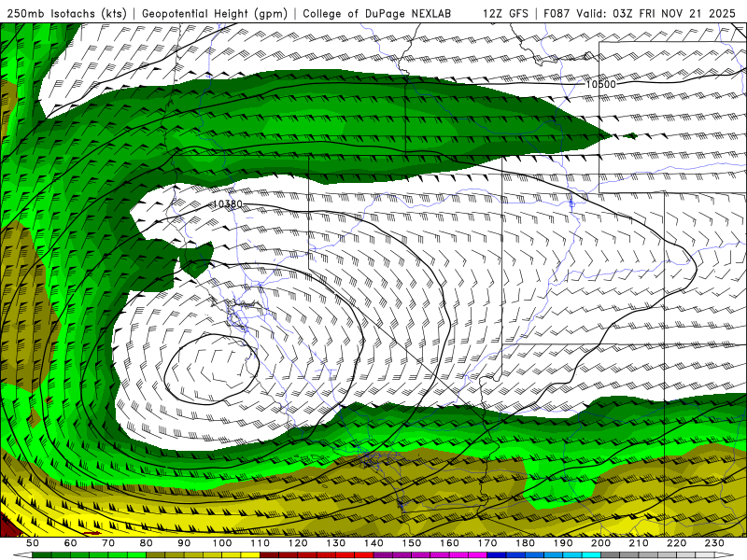Click the 130 label on the colorbar scale
Image resolution: width=747 pixels, height=560 pixels.
336,543
